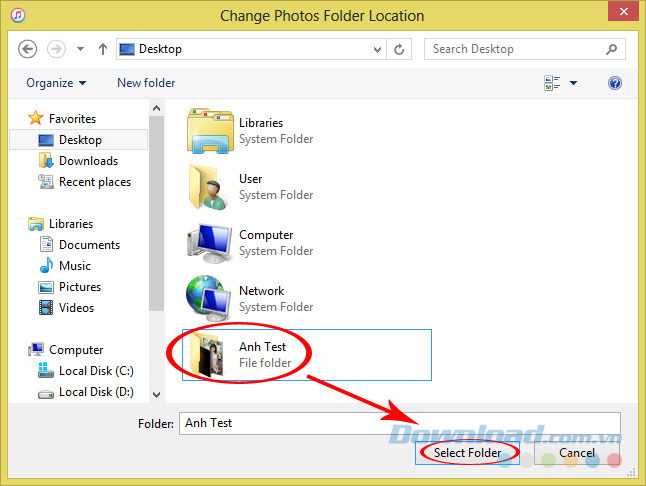Go back using the Back arrow
The height and width of the screenshot is (486, 646).
tap(28, 49)
